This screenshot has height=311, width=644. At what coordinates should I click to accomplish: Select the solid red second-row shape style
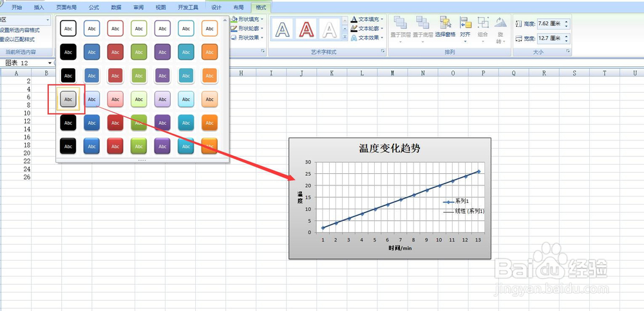115,52
